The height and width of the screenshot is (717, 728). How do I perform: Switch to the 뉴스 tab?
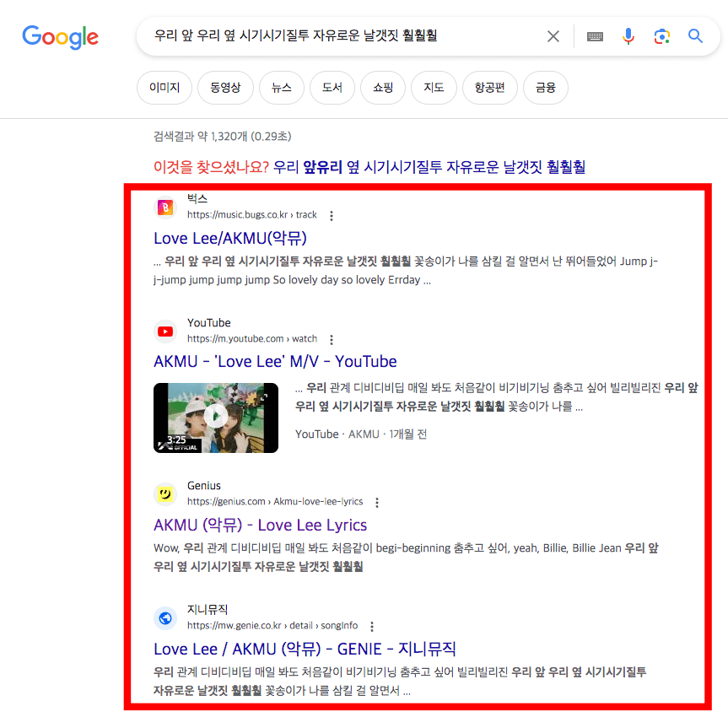pyautogui.click(x=282, y=88)
